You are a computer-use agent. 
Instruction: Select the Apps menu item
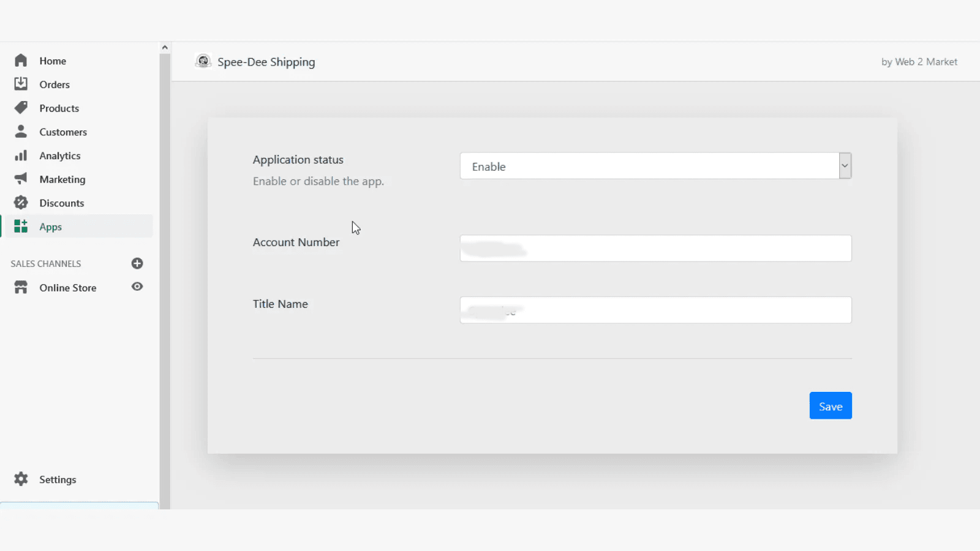51,227
